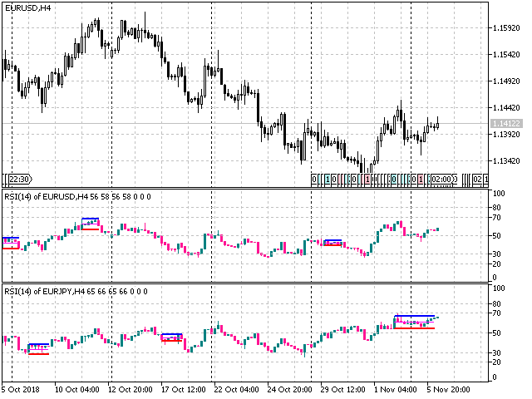This screenshot has width=532, height=399.
Task: Click the 1.13420 price scale value
Action: (x=506, y=160)
